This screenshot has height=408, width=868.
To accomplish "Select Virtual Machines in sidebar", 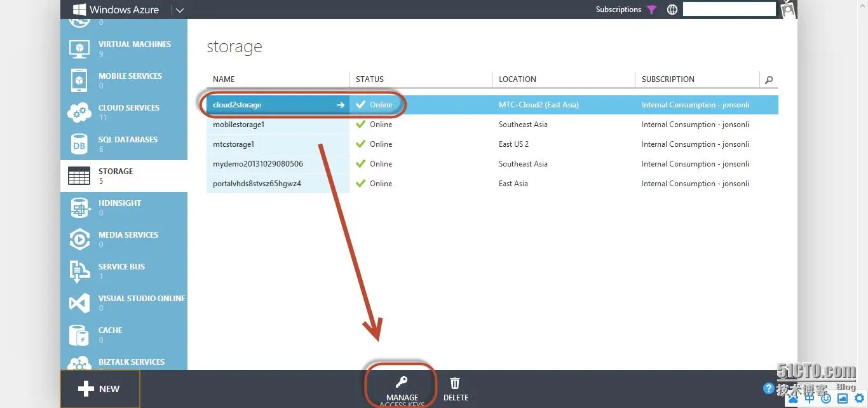I will (x=124, y=48).
